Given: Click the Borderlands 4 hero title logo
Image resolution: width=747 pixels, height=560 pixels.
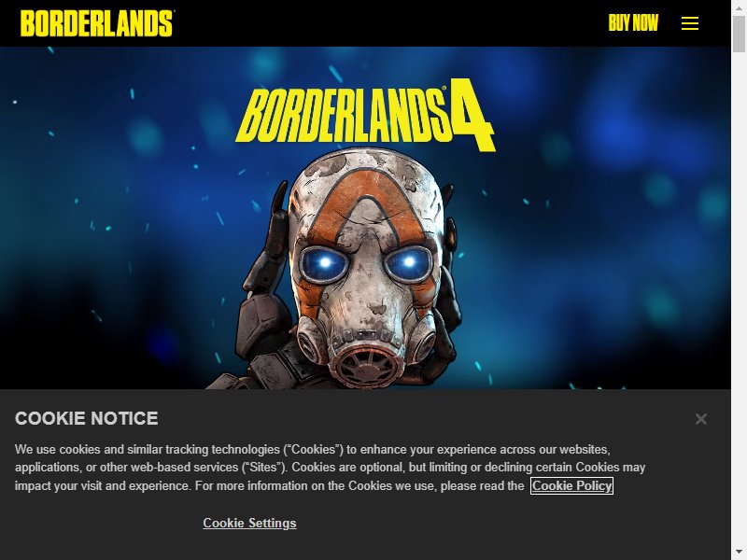Looking at the screenshot, I should [365, 115].
